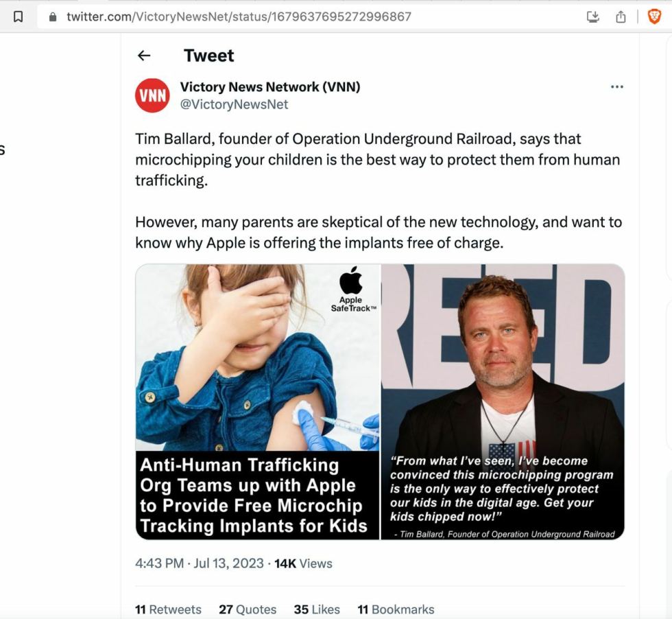Click the 11 Bookmarks count

tap(396, 609)
